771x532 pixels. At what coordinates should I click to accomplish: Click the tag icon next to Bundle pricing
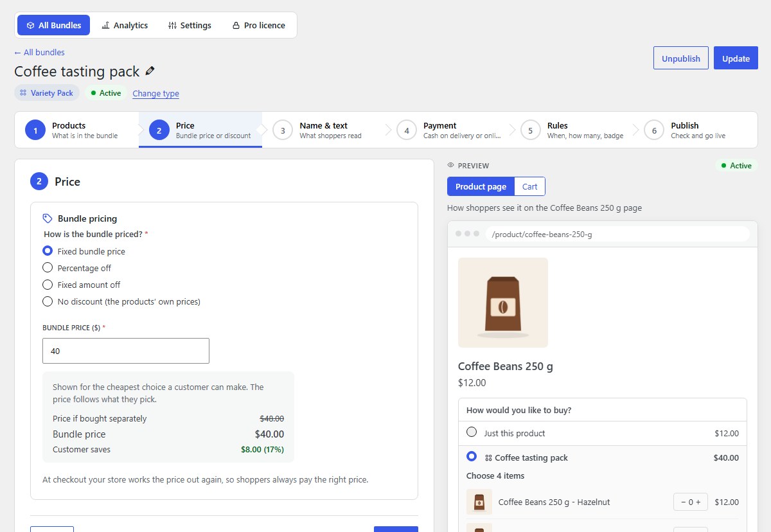(x=48, y=218)
